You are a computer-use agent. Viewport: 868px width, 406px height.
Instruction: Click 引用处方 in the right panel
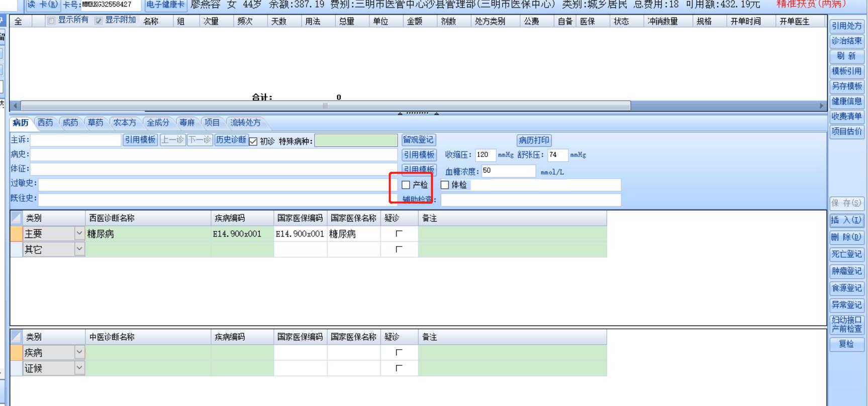(847, 26)
